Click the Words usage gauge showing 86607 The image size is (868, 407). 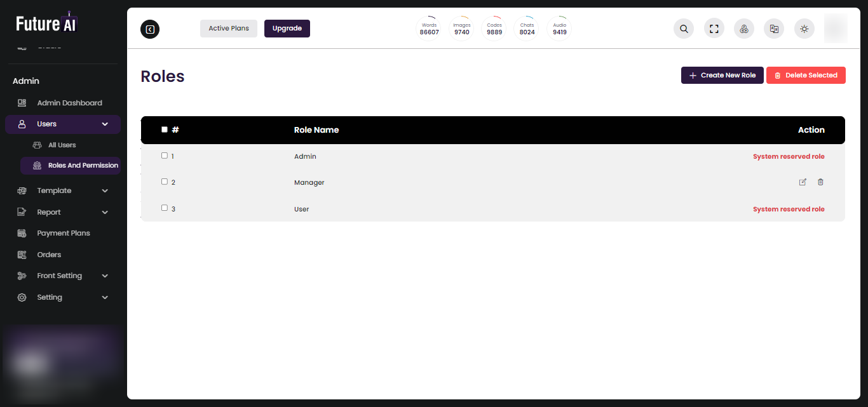[x=429, y=28]
